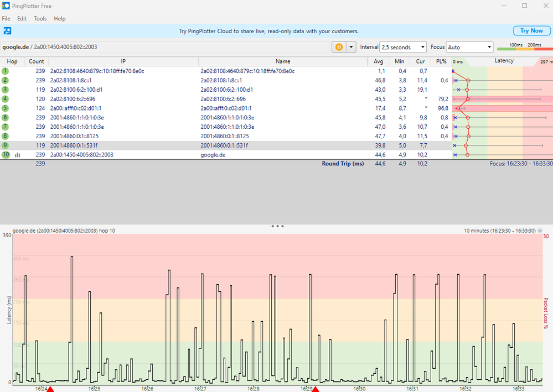This screenshot has width=553, height=392.
Task: Open the dropdown arrow beside the pause button
Action: click(351, 47)
